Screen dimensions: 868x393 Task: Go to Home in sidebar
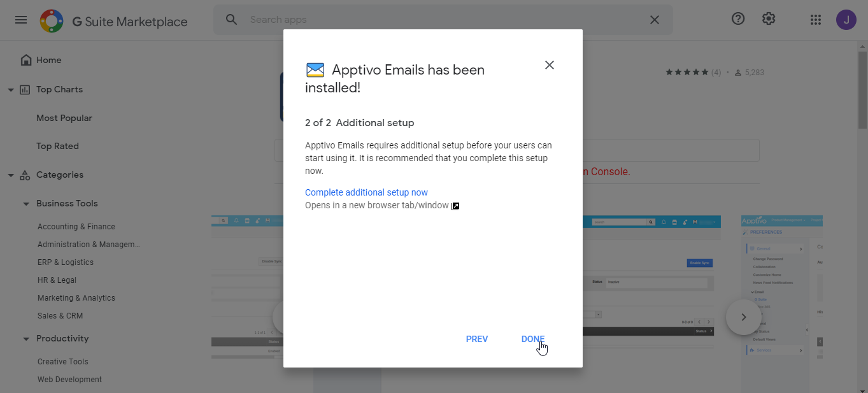pos(49,60)
